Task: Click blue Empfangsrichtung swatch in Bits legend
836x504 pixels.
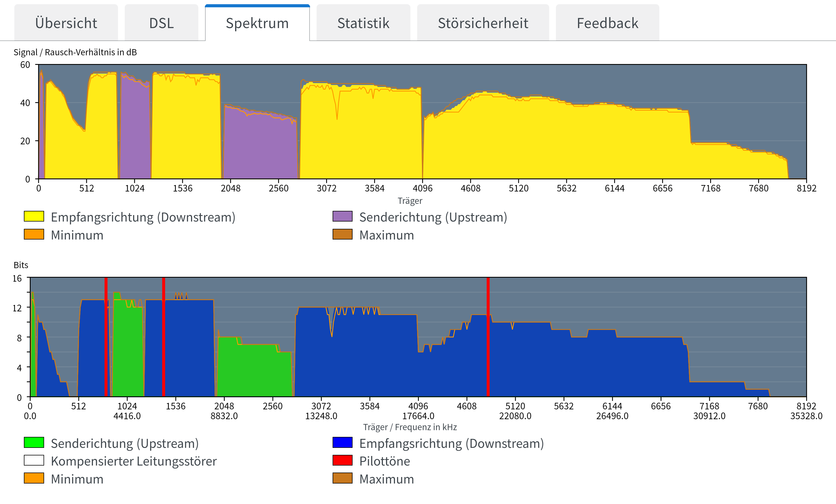Action: pyautogui.click(x=343, y=443)
